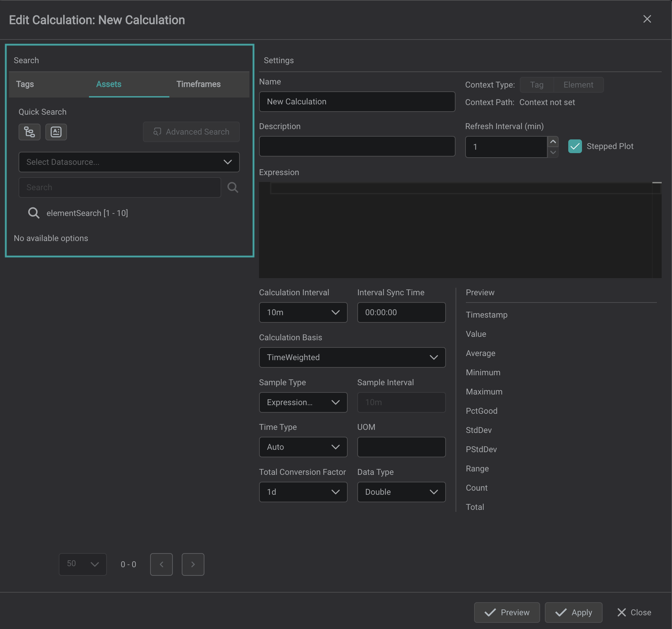The height and width of the screenshot is (629, 672).
Task: Increase the Refresh Interval value
Action: click(x=553, y=142)
